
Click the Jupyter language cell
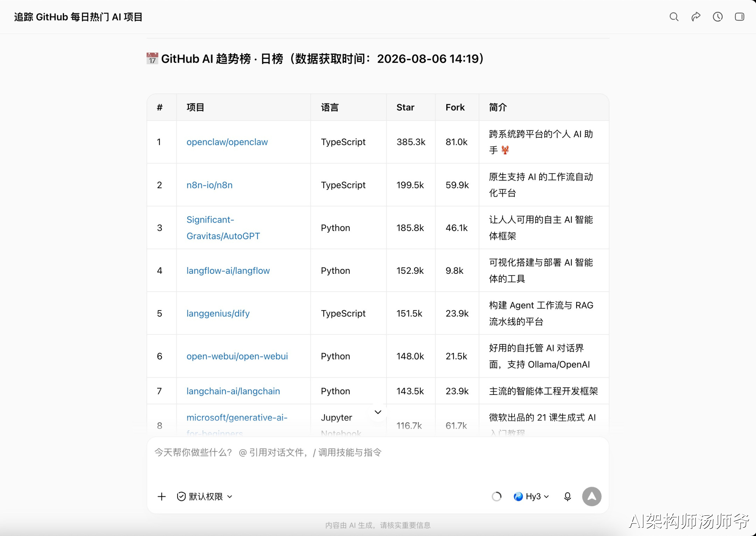pyautogui.click(x=341, y=425)
